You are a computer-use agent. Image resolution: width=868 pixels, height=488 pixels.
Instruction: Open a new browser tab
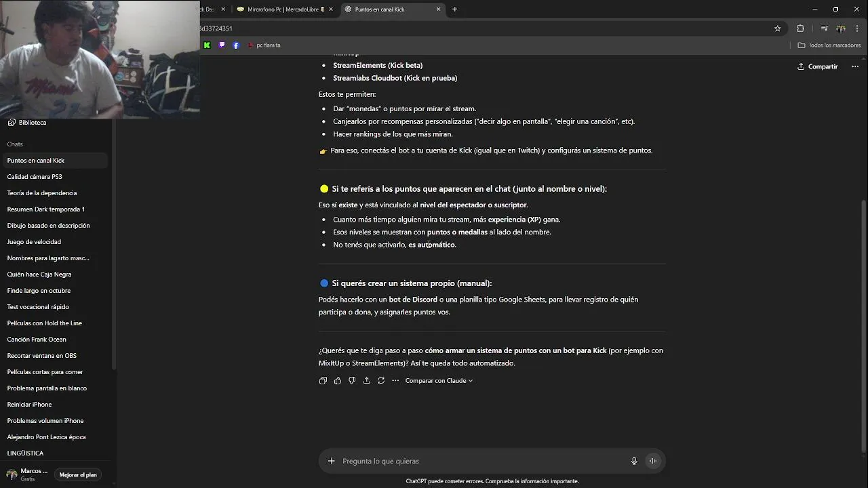(454, 9)
